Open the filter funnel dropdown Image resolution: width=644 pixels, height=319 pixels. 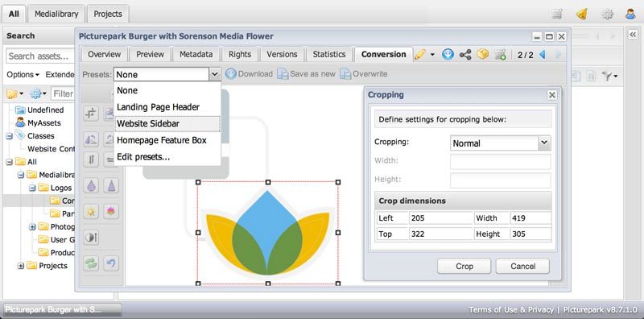tap(609, 76)
